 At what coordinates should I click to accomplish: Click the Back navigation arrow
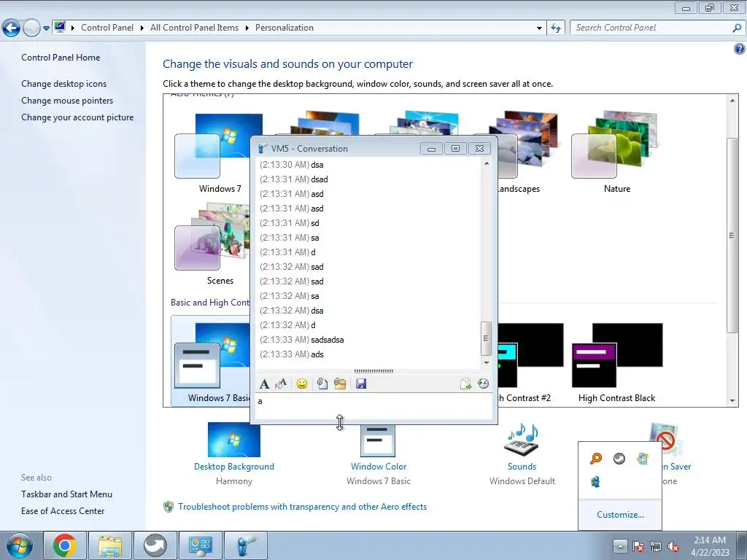click(12, 28)
